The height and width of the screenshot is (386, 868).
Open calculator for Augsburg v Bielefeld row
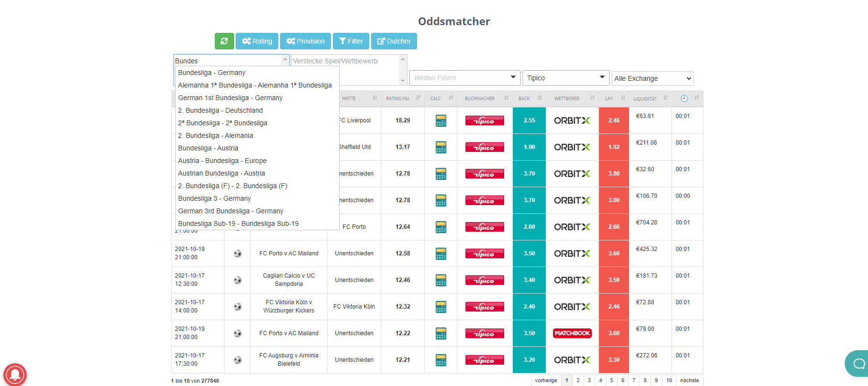[441, 360]
